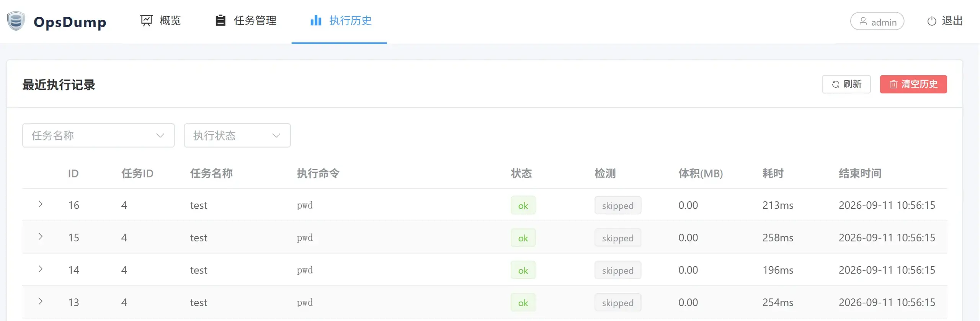Click the 执行命令 column header
Viewport: 980px width, 321px height.
point(318,174)
